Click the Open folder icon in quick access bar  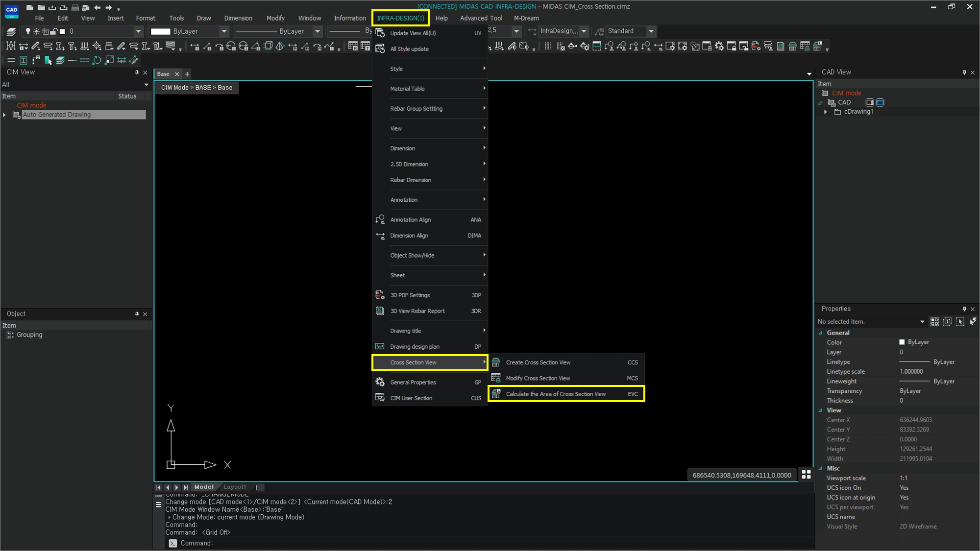(x=41, y=7)
